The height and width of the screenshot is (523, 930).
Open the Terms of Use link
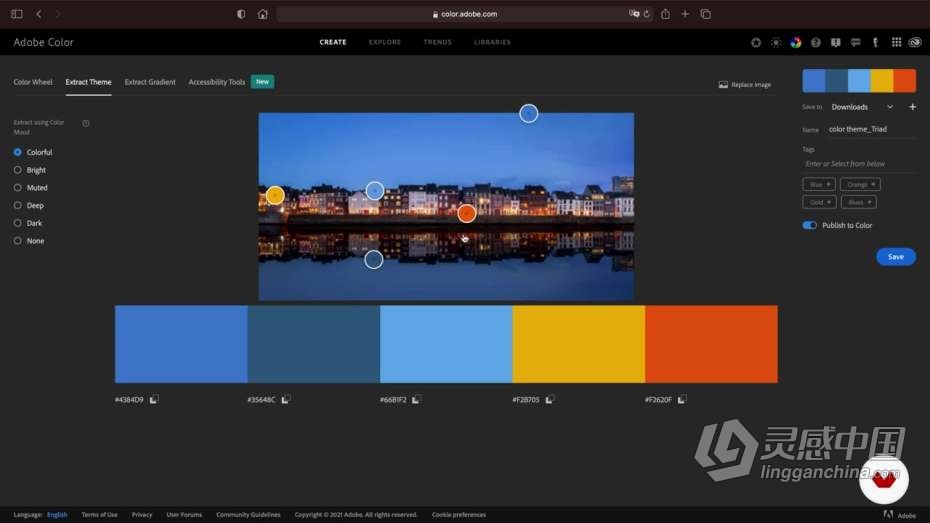click(99, 515)
